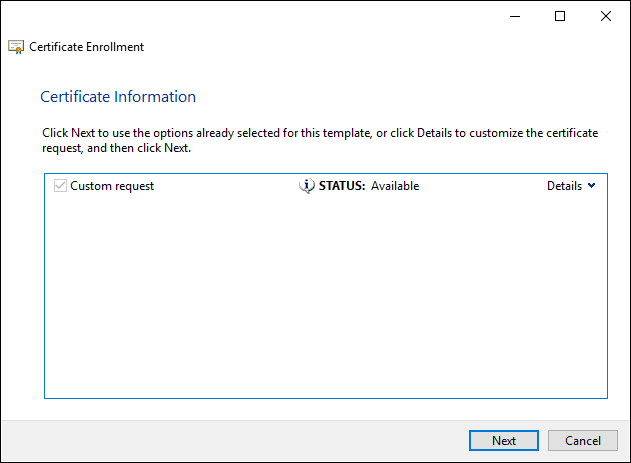Minimize the Certificate Enrollment window

point(514,16)
